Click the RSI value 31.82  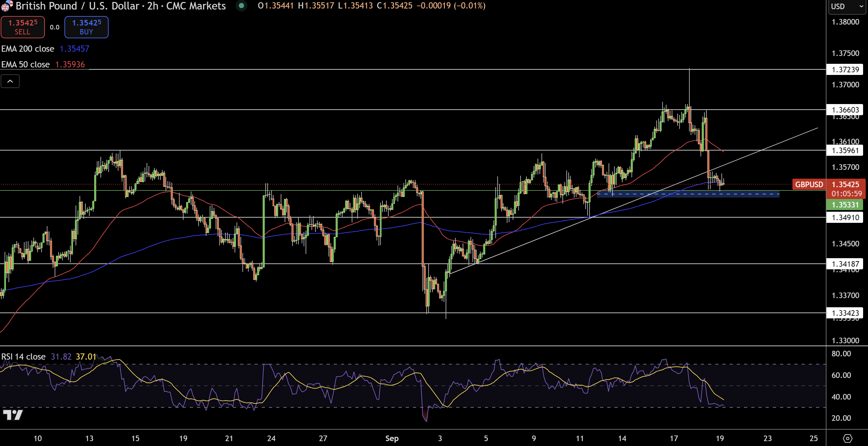[x=61, y=357]
